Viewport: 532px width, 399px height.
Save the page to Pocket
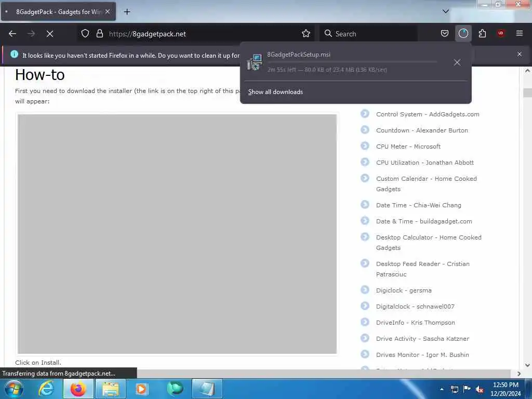pyautogui.click(x=445, y=33)
